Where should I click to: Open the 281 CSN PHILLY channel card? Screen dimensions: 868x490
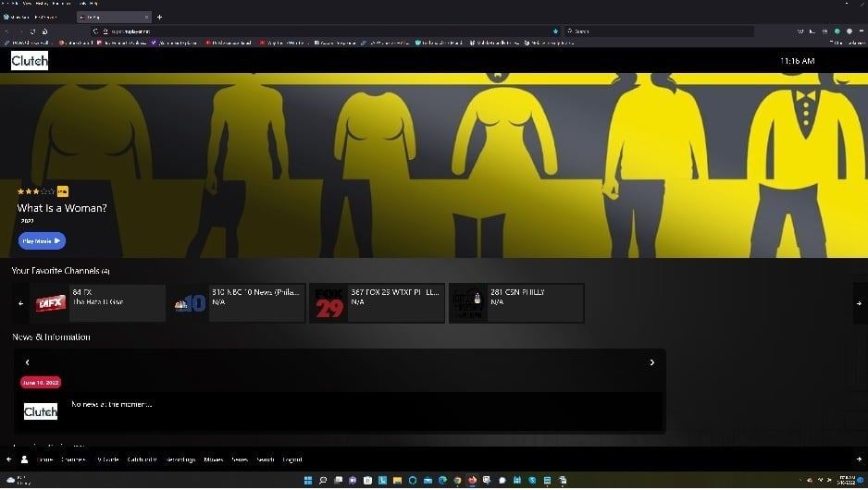[516, 303]
